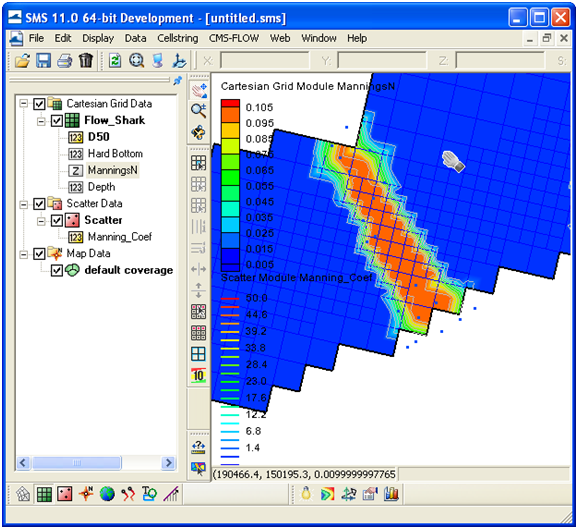Click the dark blue 0.005 legend swatch

(x=230, y=267)
